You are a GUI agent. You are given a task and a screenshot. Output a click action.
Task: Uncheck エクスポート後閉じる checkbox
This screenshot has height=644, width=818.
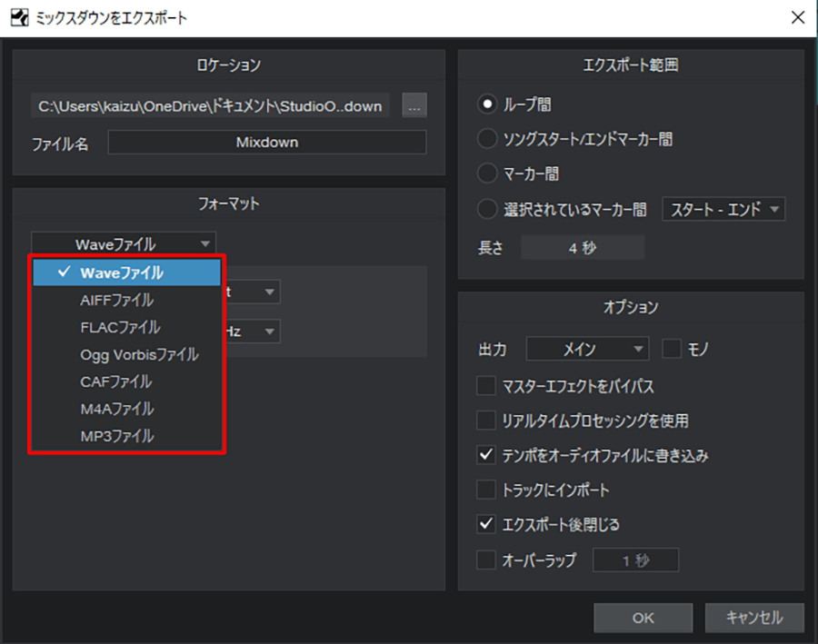point(486,524)
